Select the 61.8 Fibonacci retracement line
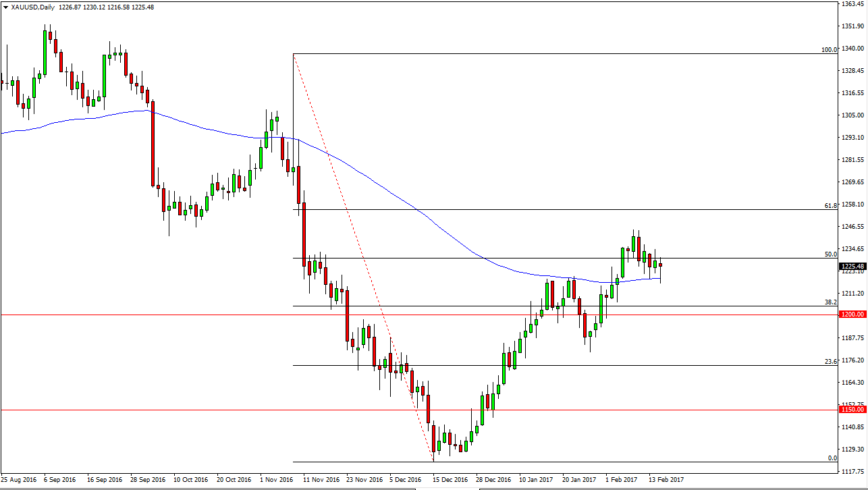868x490 pixels. click(x=540, y=209)
